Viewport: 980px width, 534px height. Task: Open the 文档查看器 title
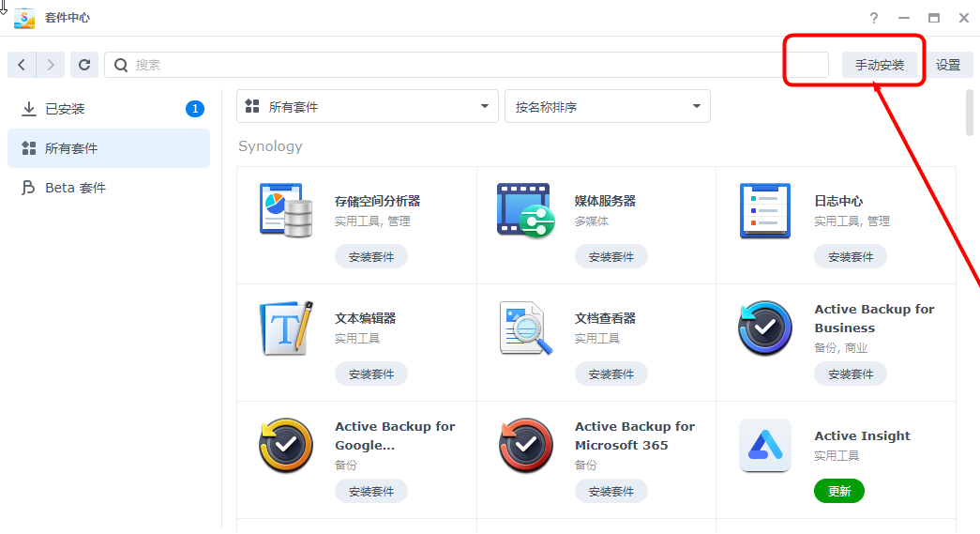(605, 318)
